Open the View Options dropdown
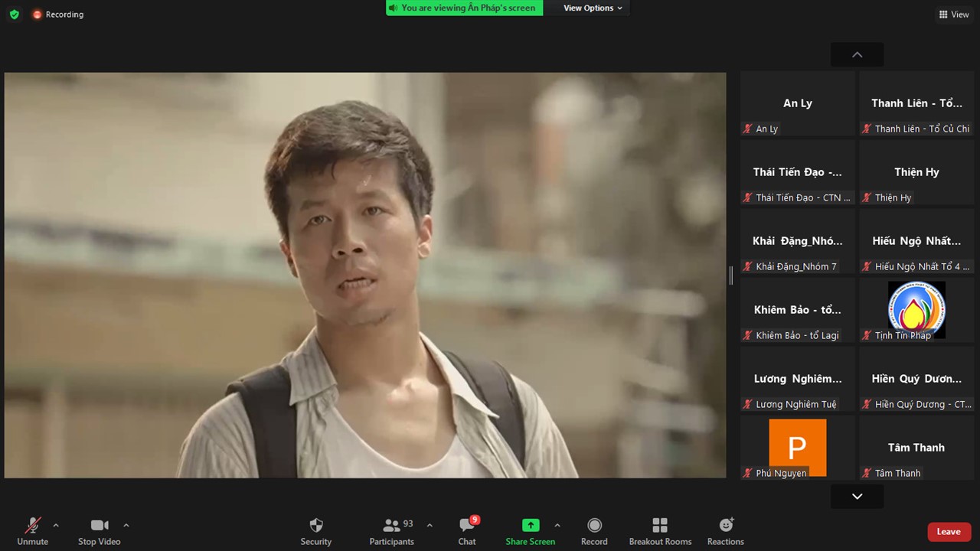980x551 pixels. tap(593, 8)
